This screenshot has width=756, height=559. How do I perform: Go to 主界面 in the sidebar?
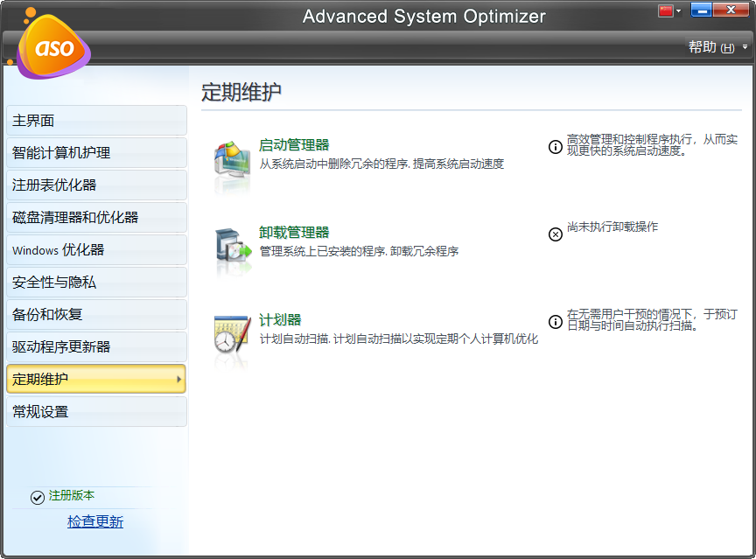pyautogui.click(x=96, y=121)
